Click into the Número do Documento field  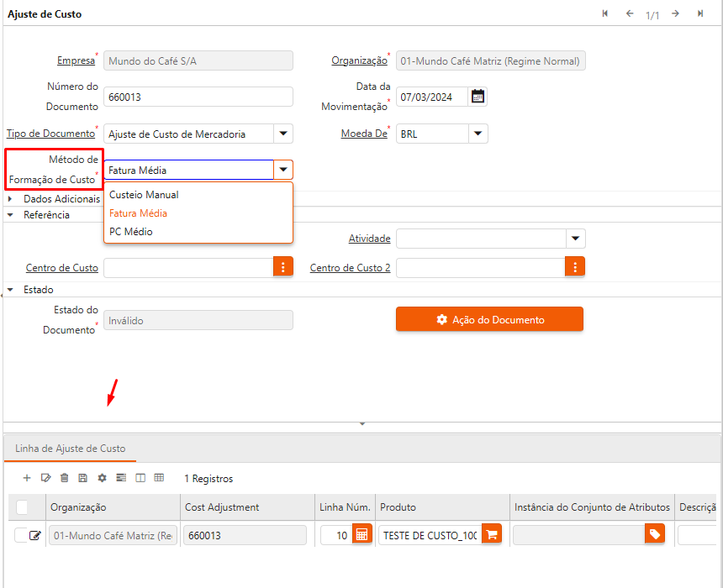(x=198, y=97)
